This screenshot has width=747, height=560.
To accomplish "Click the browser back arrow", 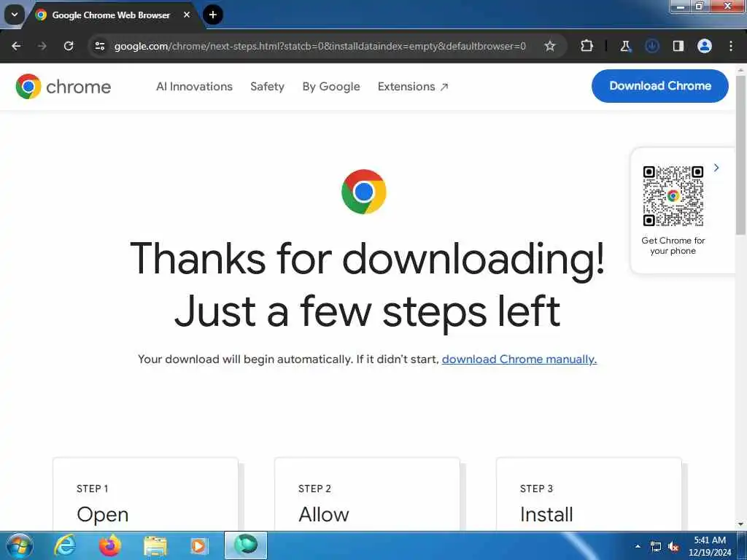I will point(16,46).
